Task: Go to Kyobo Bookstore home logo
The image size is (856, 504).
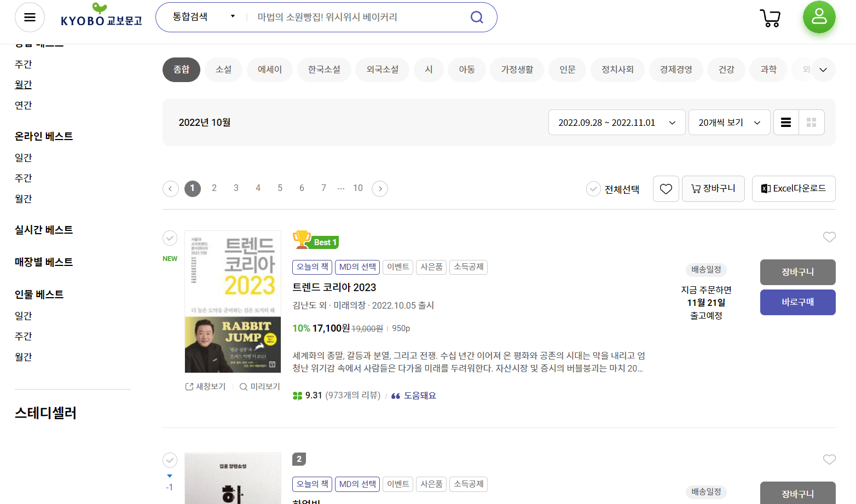Action: coord(101,15)
